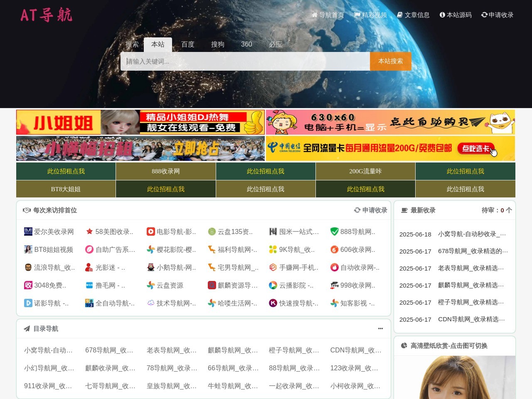
Task: Open the 精彩视频 nav link
Action: point(370,15)
